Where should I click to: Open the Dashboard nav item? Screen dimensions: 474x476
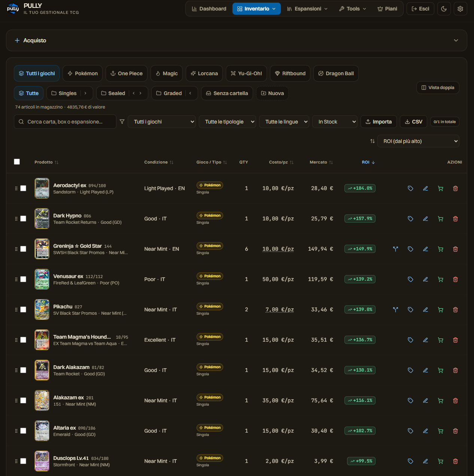(x=209, y=9)
